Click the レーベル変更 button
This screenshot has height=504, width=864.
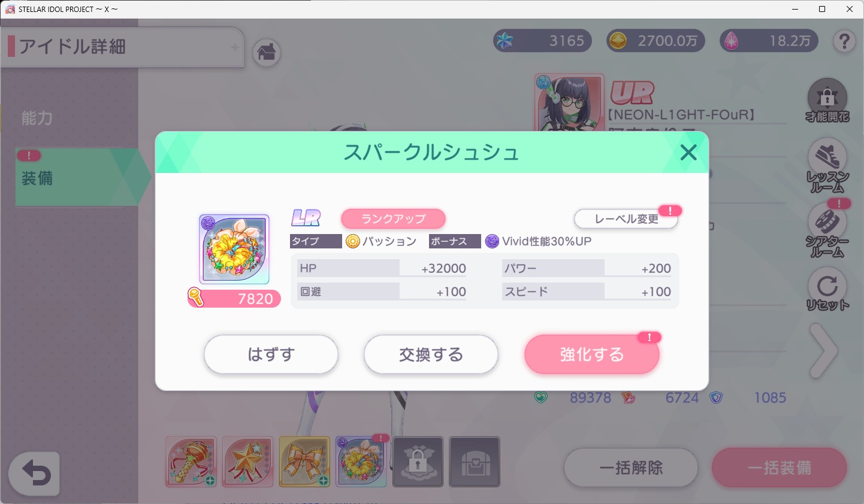pyautogui.click(x=626, y=219)
